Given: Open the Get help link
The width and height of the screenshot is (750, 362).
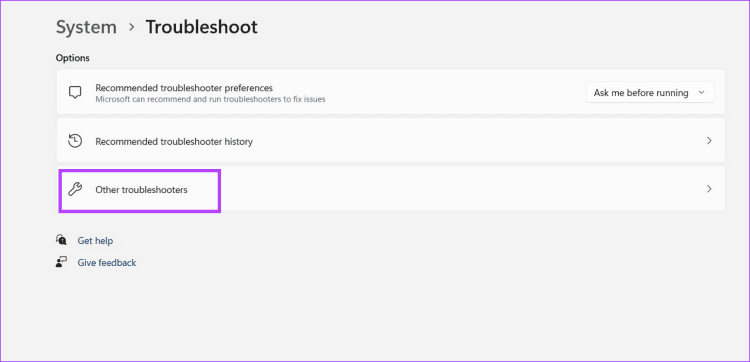Looking at the screenshot, I should pos(95,241).
